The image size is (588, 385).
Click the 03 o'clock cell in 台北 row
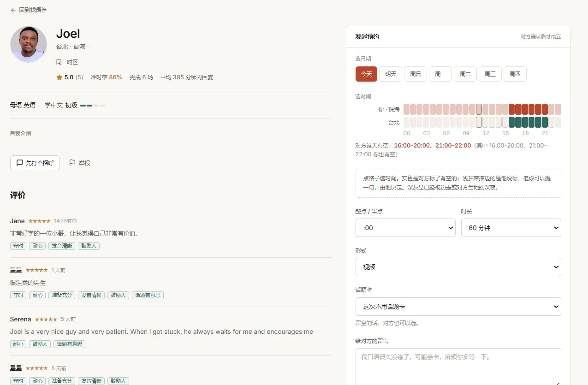tap(426, 122)
